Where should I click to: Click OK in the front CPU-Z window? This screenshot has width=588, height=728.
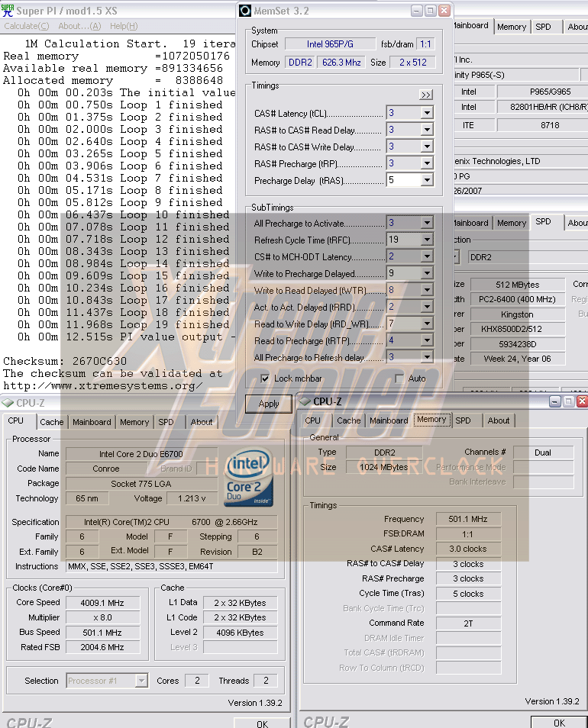point(559,723)
